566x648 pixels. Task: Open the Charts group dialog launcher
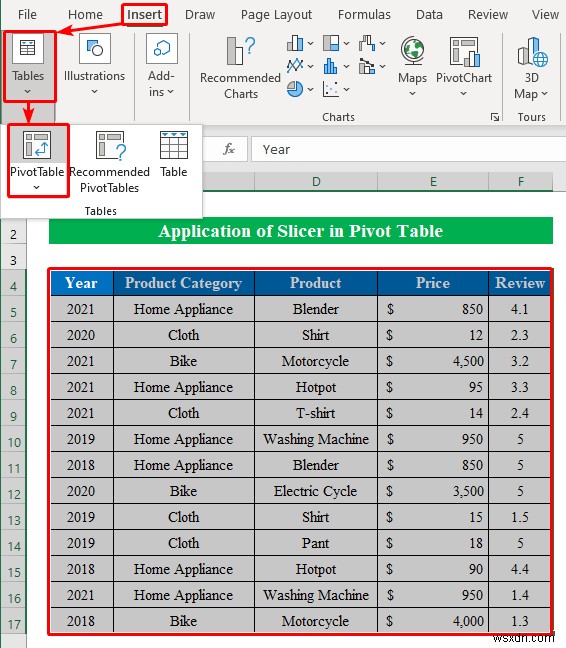(495, 117)
